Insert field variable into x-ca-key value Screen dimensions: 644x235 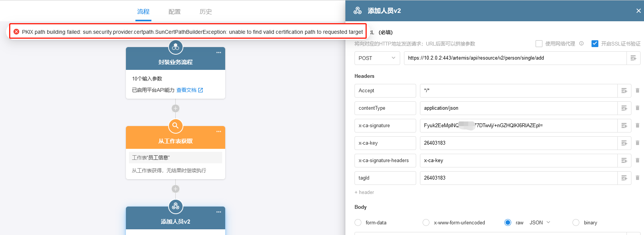point(624,143)
